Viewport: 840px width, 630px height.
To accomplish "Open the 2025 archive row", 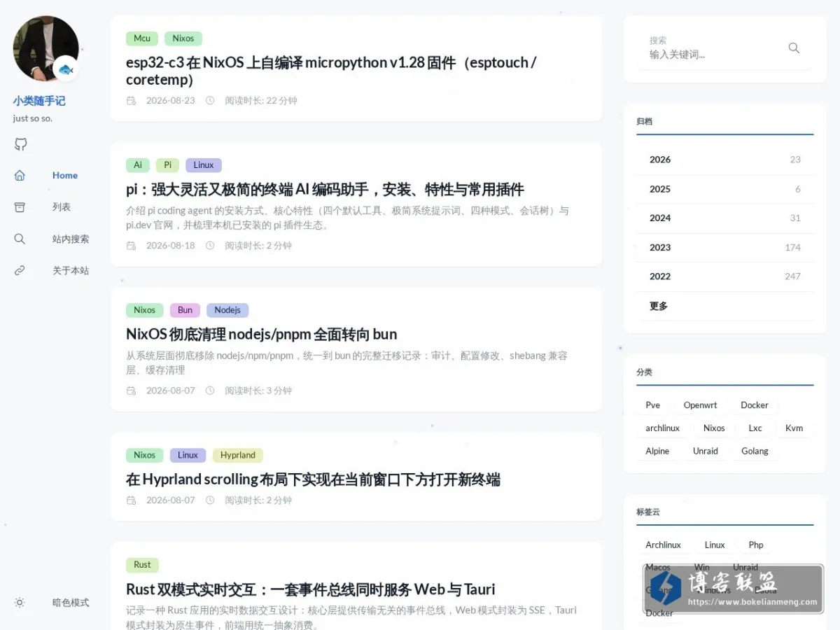I will click(x=725, y=189).
